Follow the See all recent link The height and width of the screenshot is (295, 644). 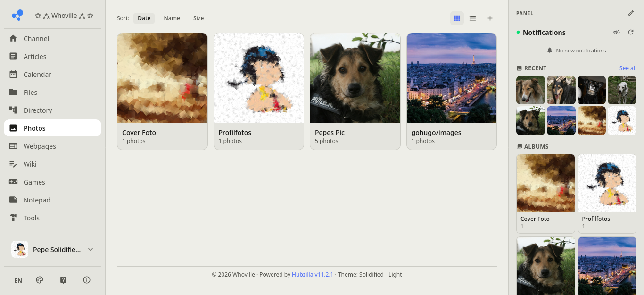tap(627, 68)
